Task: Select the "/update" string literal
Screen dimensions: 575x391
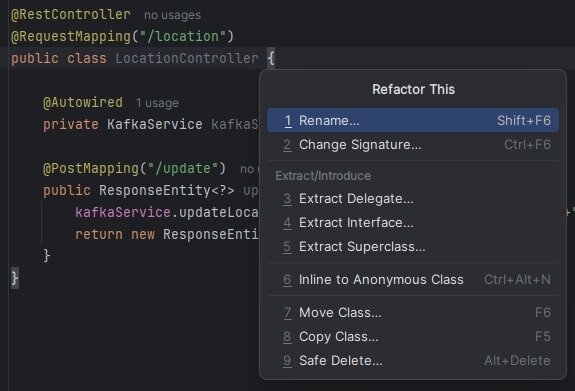Action: (x=183, y=168)
